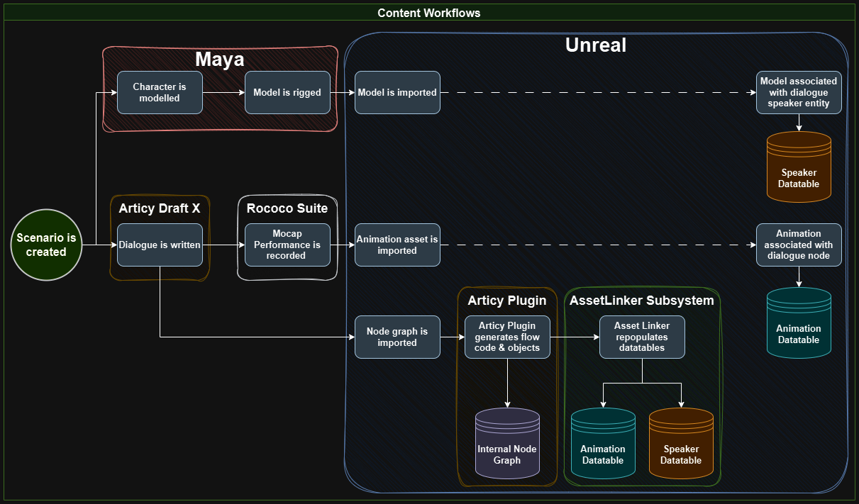Select the 'Node graph is imported' node

(x=397, y=337)
